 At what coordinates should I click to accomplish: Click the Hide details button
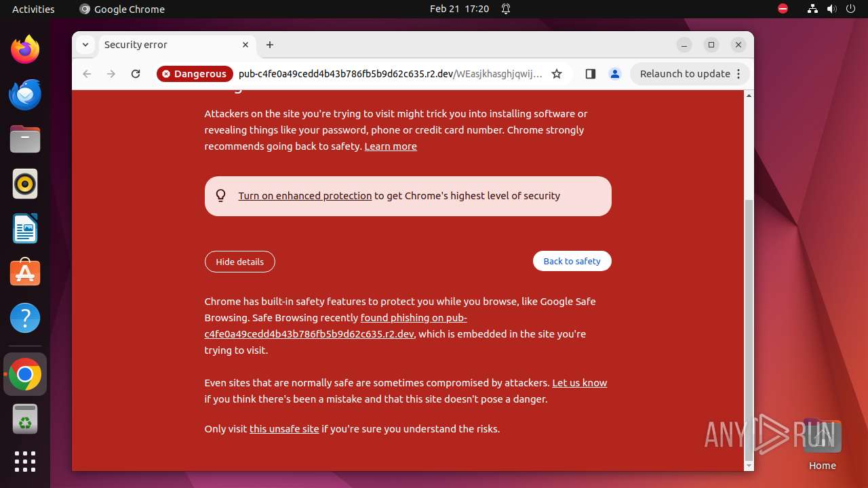click(x=240, y=262)
